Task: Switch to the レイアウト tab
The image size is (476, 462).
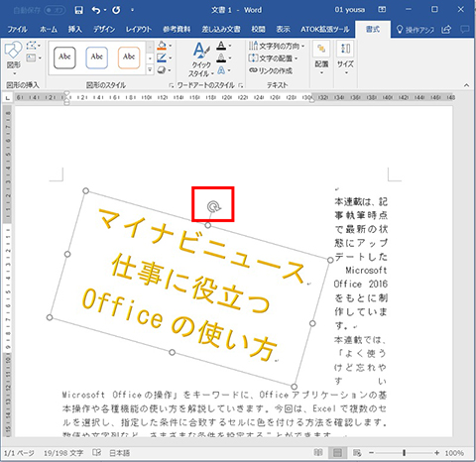Action: coord(139,30)
